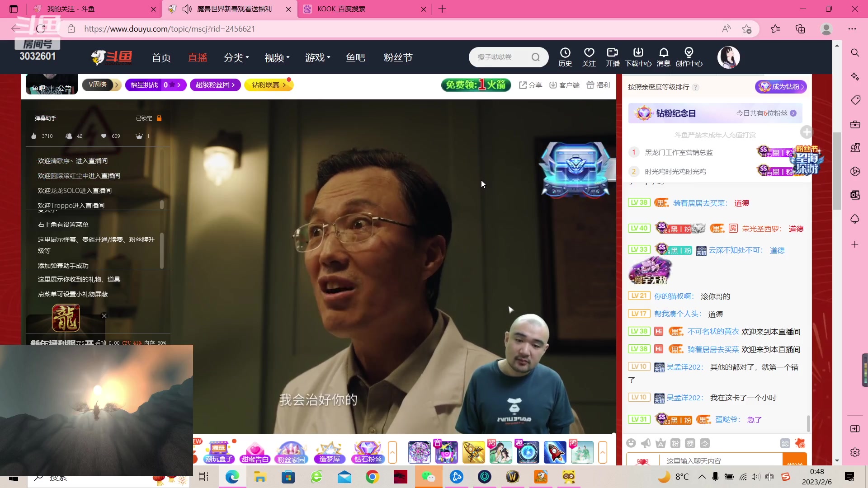Open Google Chrome from the taskbar
The image size is (868, 488).
(x=373, y=477)
